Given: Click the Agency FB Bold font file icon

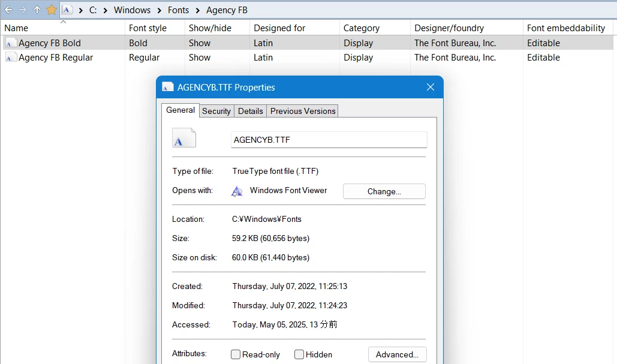Looking at the screenshot, I should point(11,43).
